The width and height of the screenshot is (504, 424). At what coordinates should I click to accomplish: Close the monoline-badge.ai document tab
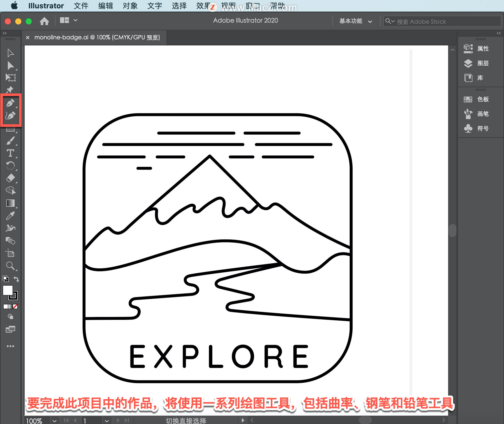pos(28,38)
